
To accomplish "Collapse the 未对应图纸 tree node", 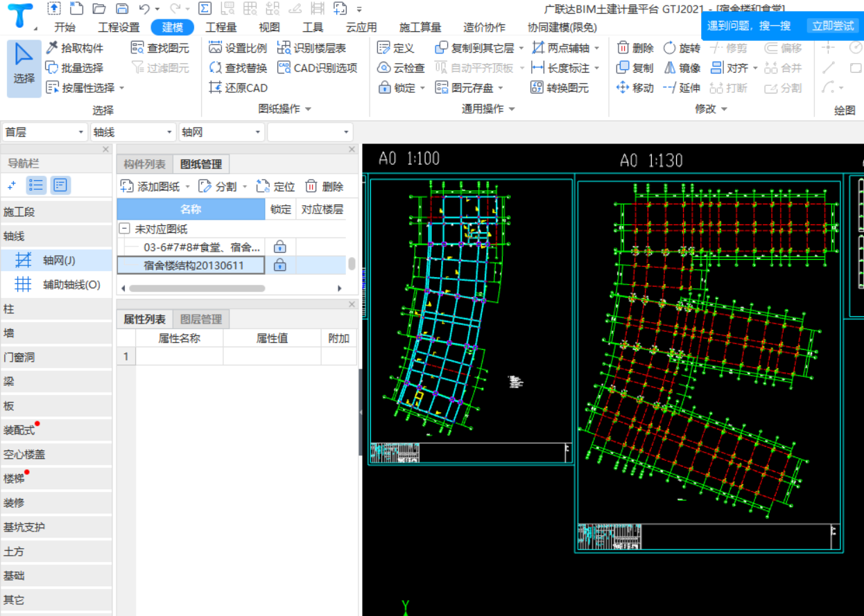I will pyautogui.click(x=124, y=229).
